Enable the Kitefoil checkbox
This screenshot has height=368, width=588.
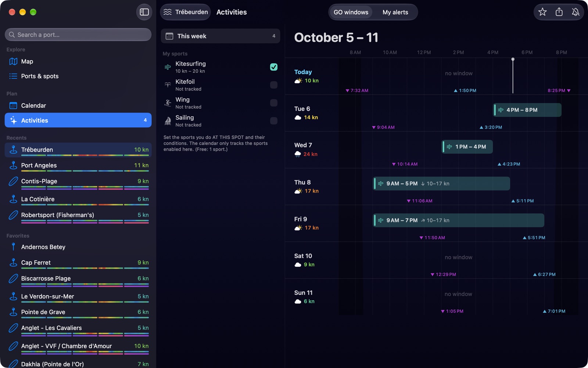pyautogui.click(x=274, y=85)
